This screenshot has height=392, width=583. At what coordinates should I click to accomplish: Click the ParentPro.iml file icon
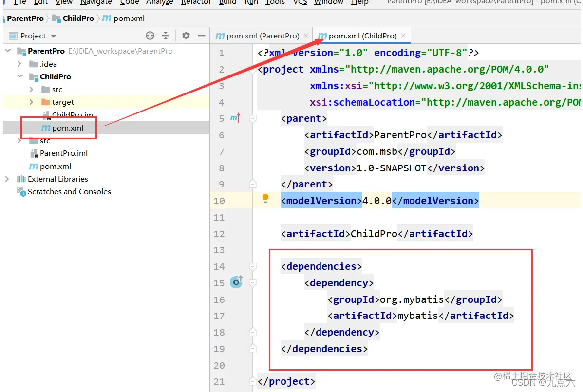tap(34, 153)
